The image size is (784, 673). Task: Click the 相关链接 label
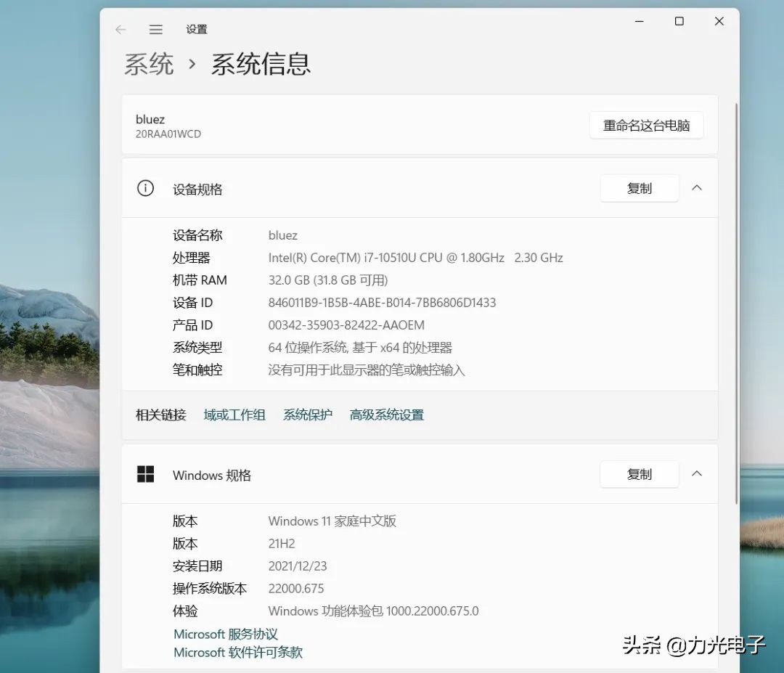coord(161,415)
